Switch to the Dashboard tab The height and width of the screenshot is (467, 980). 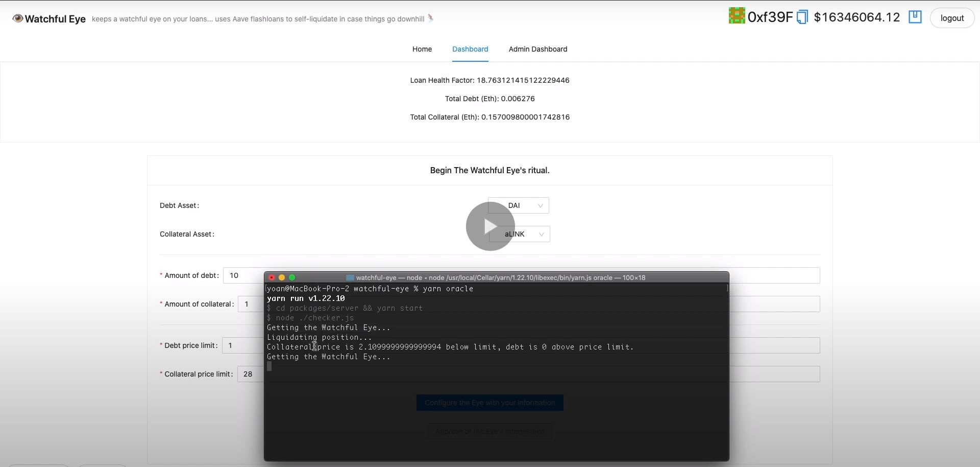[470, 49]
